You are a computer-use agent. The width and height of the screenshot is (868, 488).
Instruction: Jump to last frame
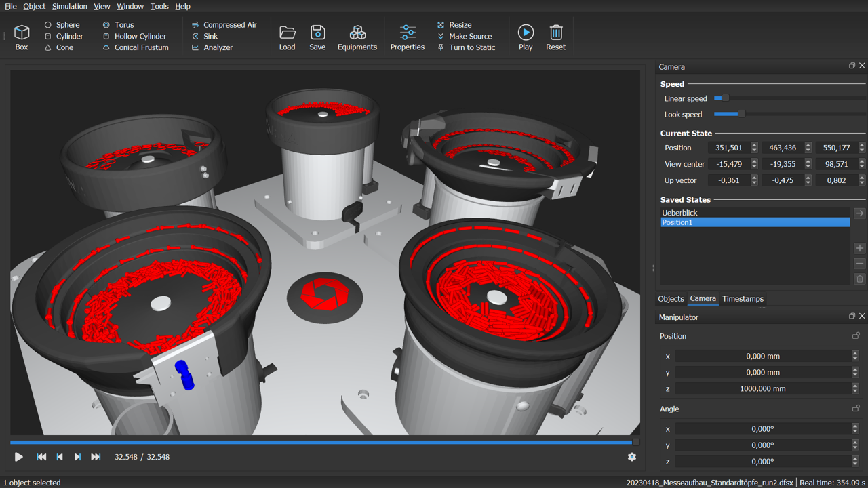(96, 457)
